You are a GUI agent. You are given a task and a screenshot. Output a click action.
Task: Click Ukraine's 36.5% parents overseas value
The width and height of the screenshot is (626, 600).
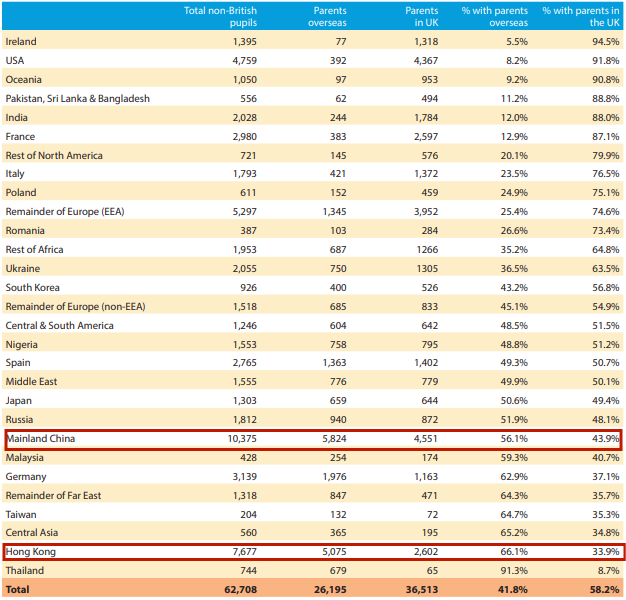coord(514,269)
